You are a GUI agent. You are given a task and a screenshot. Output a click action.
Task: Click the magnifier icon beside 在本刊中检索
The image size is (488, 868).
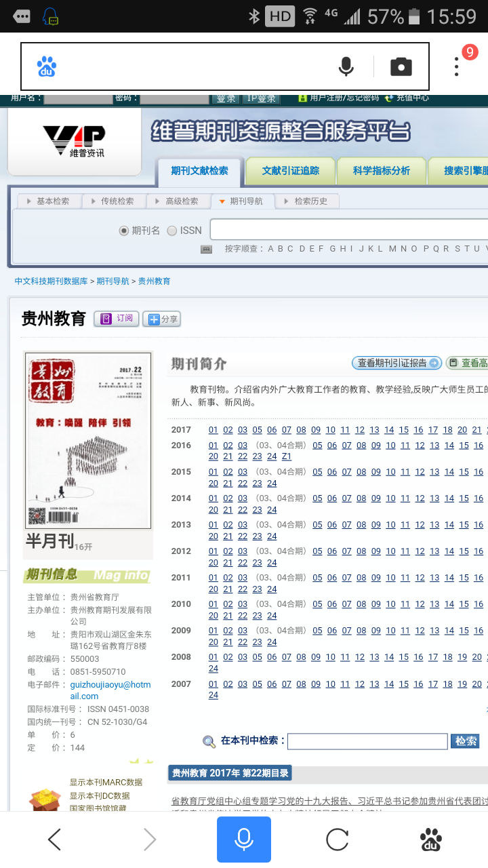click(x=209, y=742)
